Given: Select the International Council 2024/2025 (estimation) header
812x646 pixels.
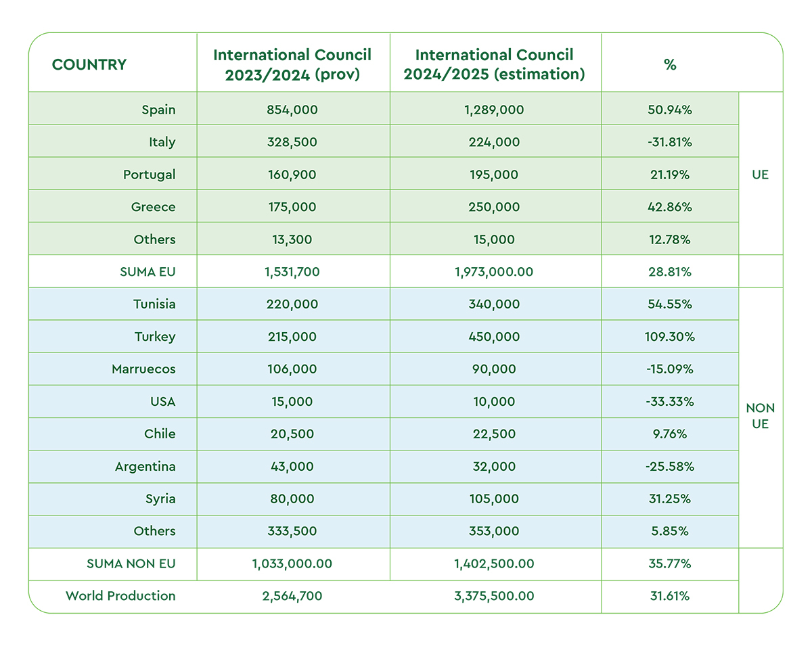Looking at the screenshot, I should point(495,65).
